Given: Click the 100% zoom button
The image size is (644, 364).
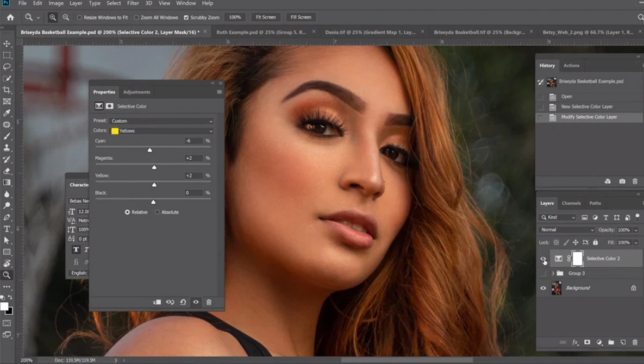Looking at the screenshot, I should click(235, 17).
